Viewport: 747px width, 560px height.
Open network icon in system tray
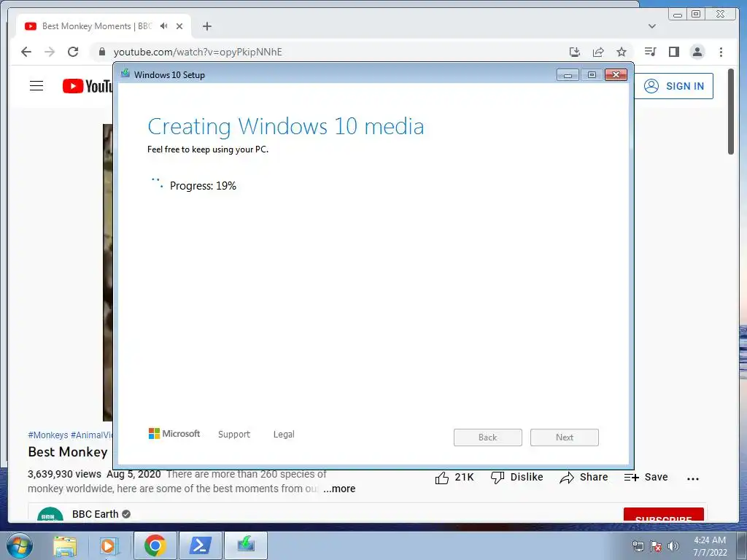(x=638, y=546)
